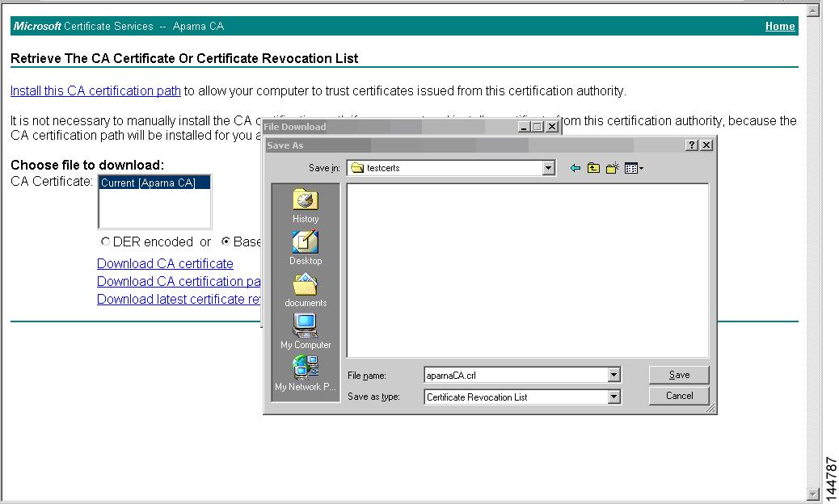This screenshot has width=839, height=504.
Task: Create a new folder
Action: click(x=612, y=167)
